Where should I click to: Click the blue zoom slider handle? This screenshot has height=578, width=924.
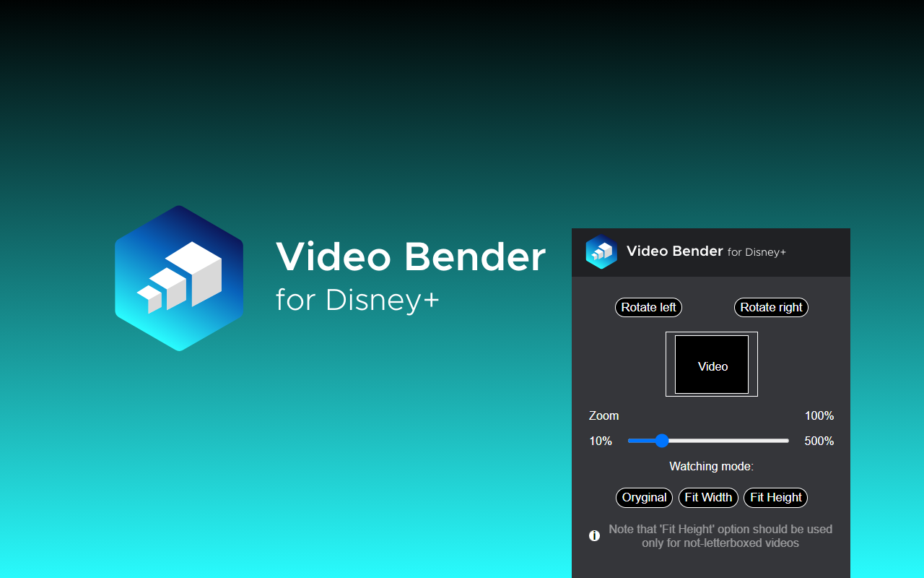tap(662, 441)
